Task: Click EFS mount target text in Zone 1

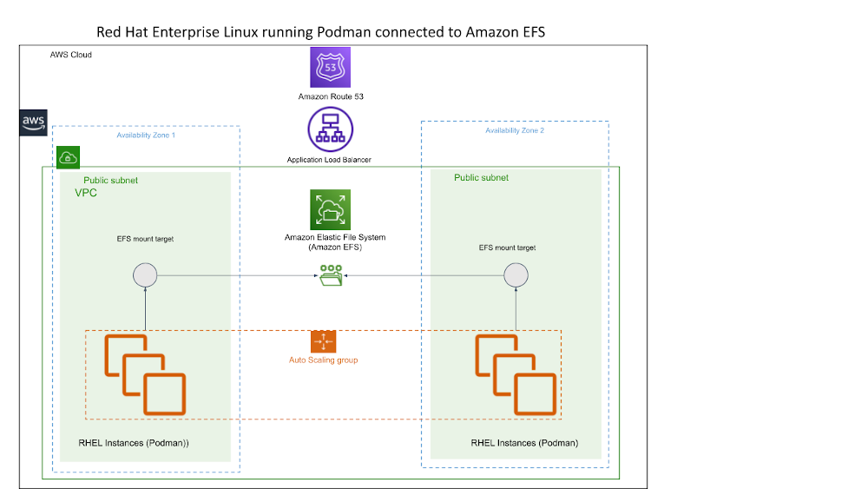Action: (145, 239)
